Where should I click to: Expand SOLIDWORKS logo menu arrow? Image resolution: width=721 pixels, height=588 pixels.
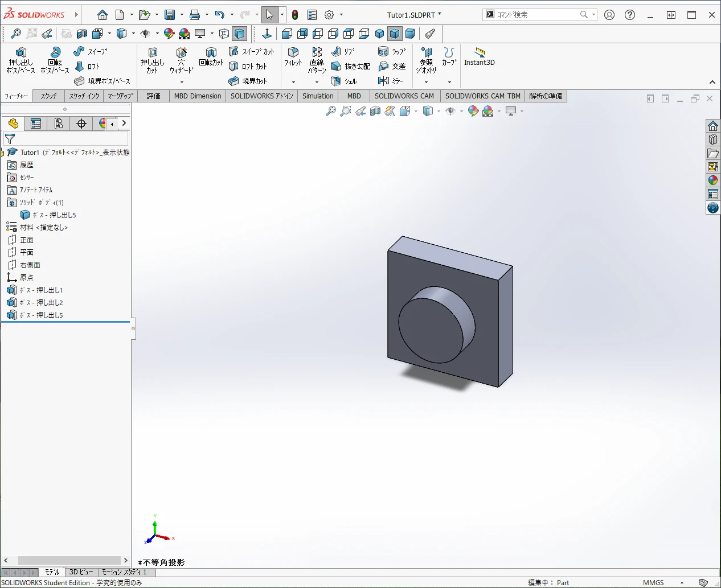click(x=76, y=15)
